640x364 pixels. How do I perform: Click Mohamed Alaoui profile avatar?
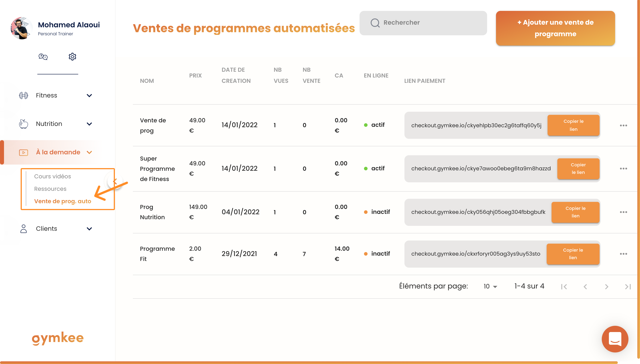coord(21,28)
